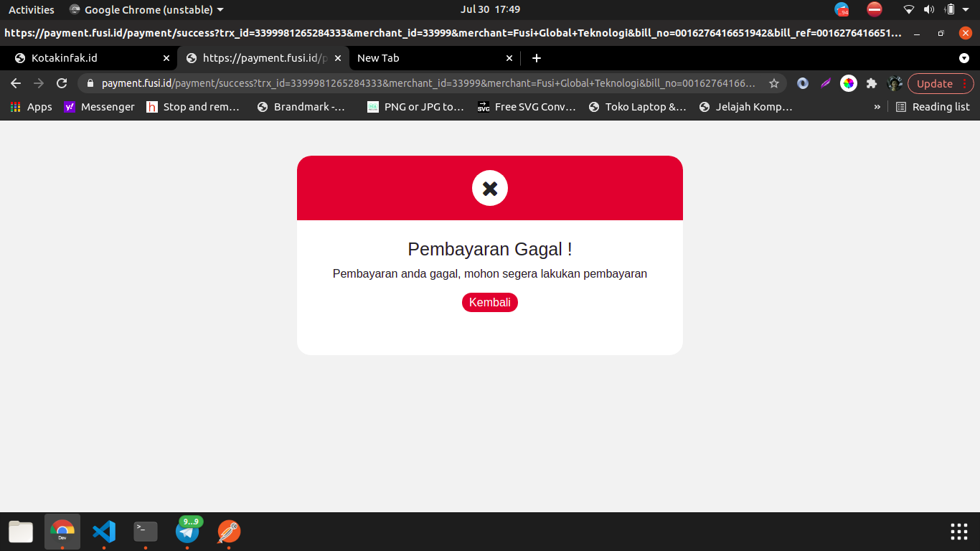The width and height of the screenshot is (980, 551).
Task: Open Telegram from the dock
Action: [187, 532]
